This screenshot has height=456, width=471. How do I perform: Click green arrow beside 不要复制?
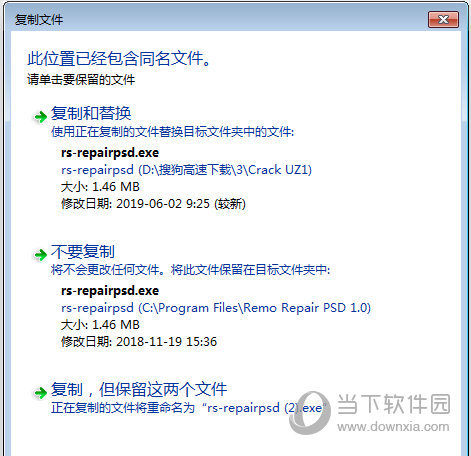point(40,255)
